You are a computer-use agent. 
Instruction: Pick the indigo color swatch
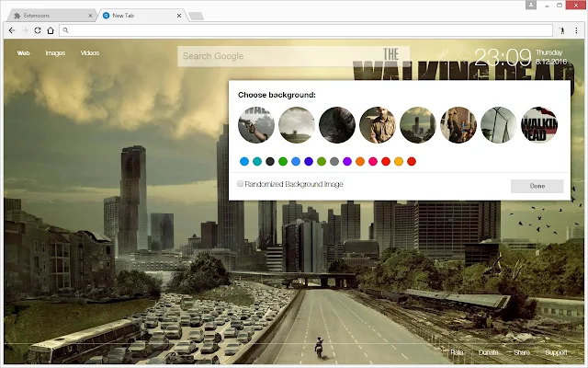(309, 162)
